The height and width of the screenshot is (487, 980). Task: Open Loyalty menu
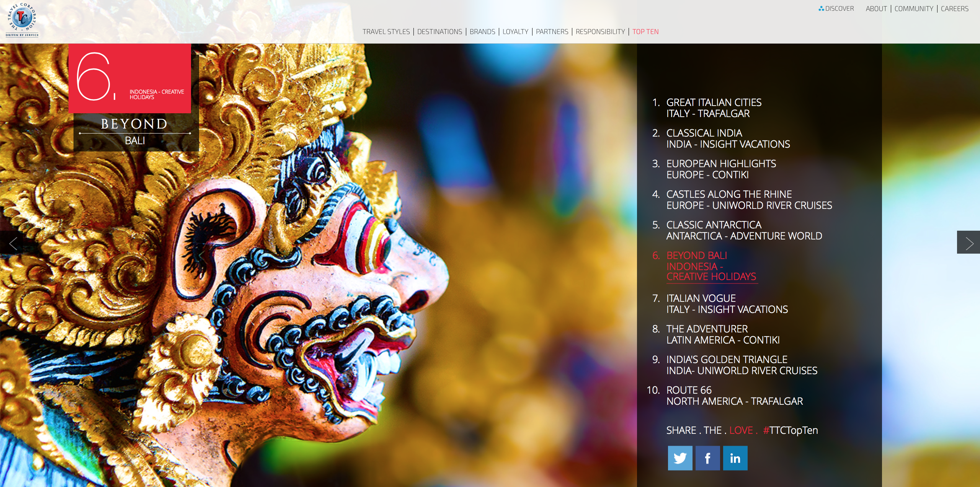pyautogui.click(x=515, y=32)
